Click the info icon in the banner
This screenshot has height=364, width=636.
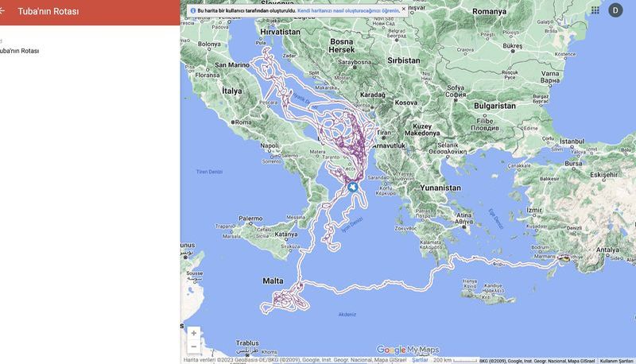coord(193,10)
